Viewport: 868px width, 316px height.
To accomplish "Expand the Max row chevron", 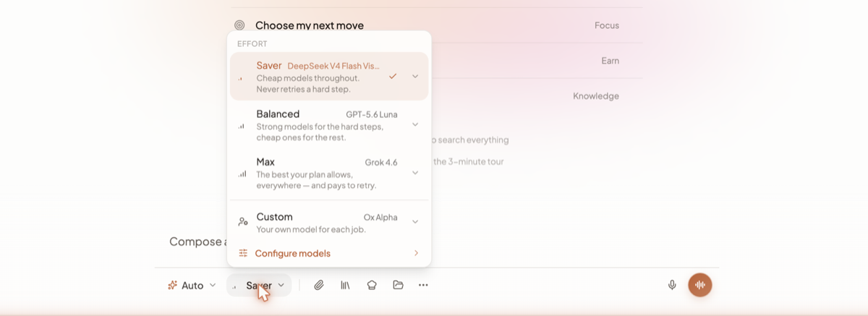I will coord(415,173).
